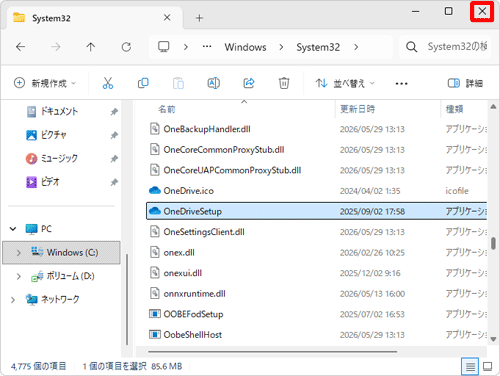Image resolution: width=500 pixels, height=376 pixels.
Task: Click the chevron after the PC icon in path
Action: point(186,47)
